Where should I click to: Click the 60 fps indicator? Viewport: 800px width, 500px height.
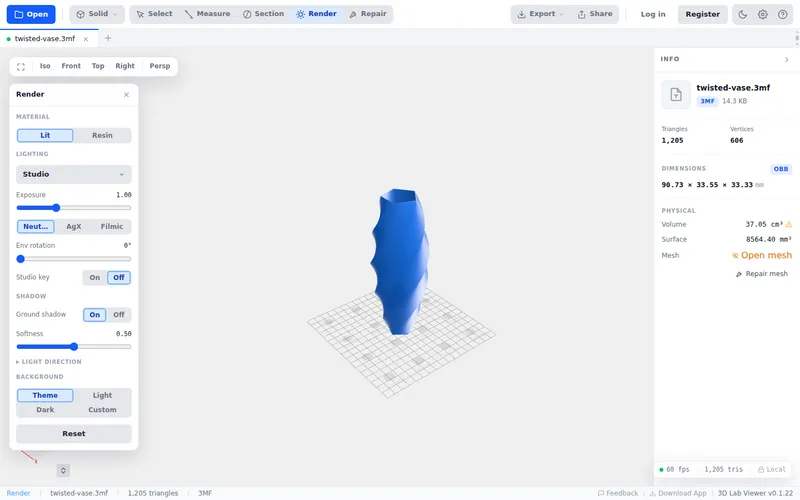click(674, 469)
